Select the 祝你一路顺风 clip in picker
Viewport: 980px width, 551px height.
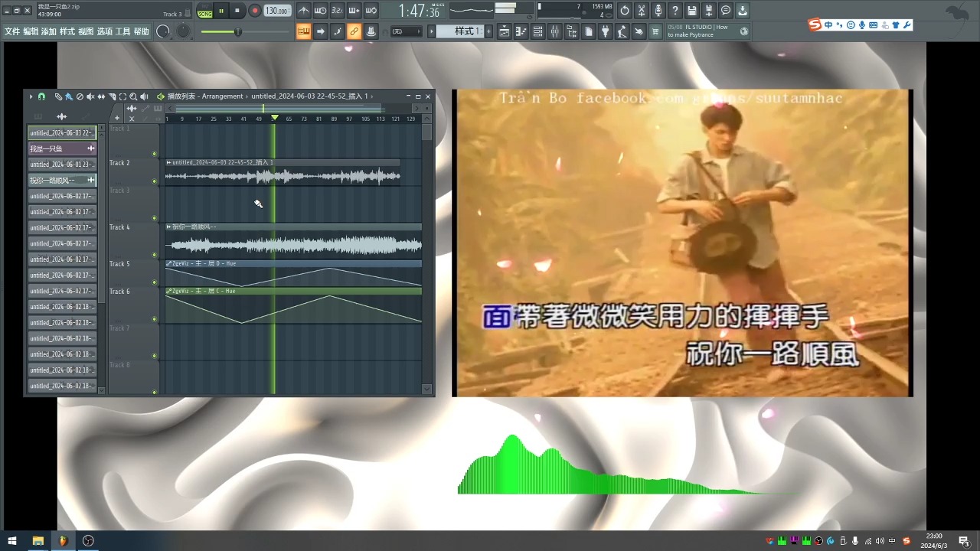point(63,180)
